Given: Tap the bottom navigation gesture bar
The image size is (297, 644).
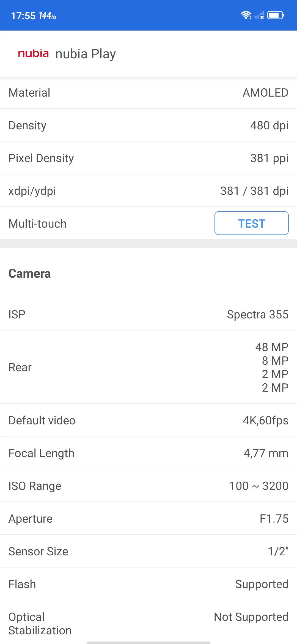Looking at the screenshot, I should [x=148, y=643].
